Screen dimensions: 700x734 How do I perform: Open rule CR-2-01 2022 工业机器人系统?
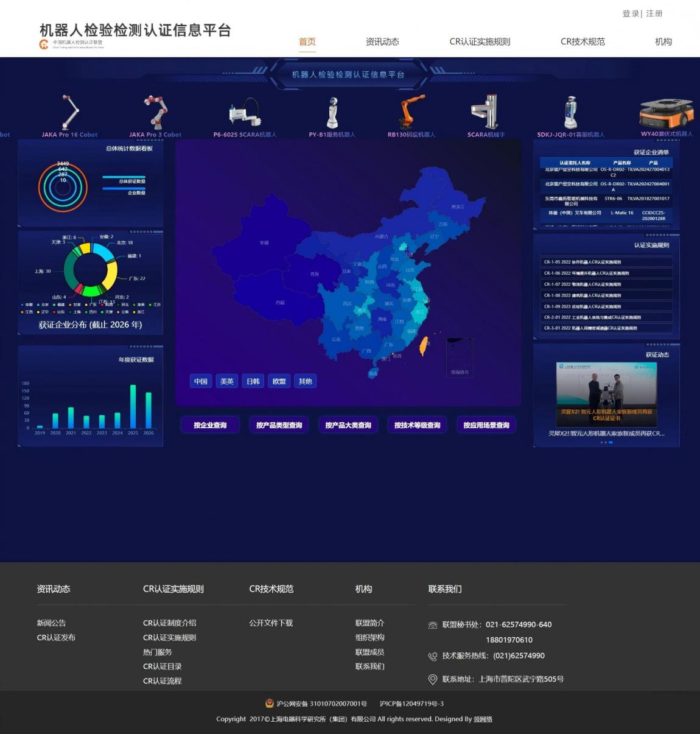pyautogui.click(x=606, y=317)
